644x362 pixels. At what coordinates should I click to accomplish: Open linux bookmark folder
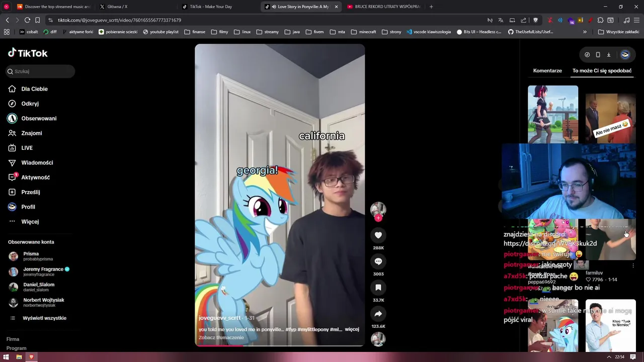(x=242, y=32)
